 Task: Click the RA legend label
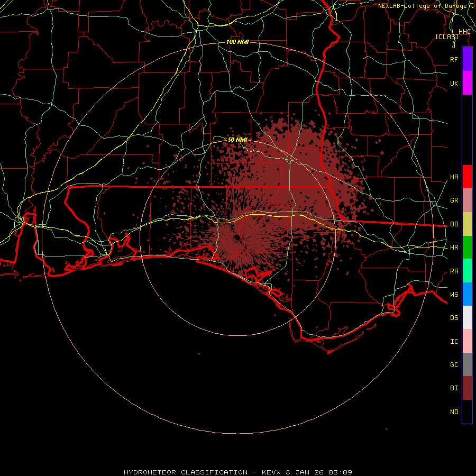point(454,271)
